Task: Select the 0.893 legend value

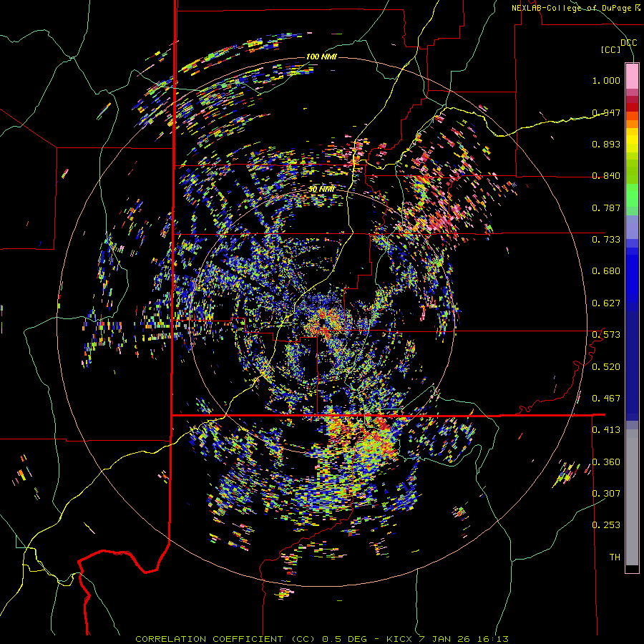Action: (x=606, y=144)
